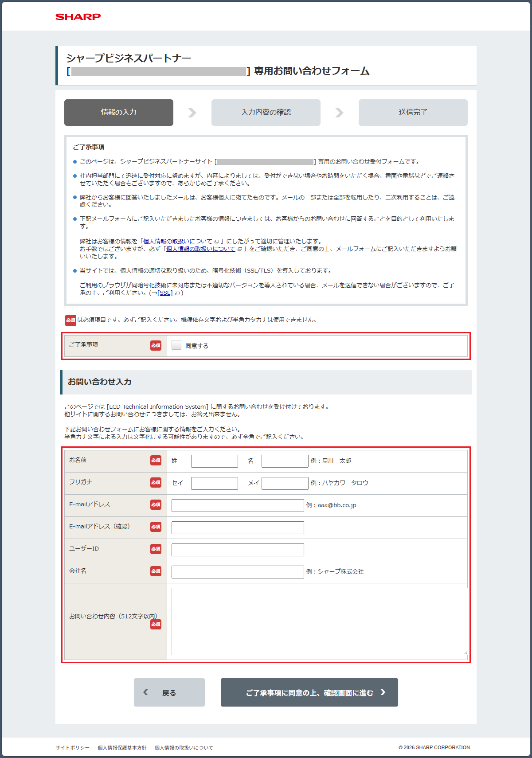Select the 送信完了 step tab
Image resolution: width=532 pixels, height=758 pixels.
(x=413, y=113)
